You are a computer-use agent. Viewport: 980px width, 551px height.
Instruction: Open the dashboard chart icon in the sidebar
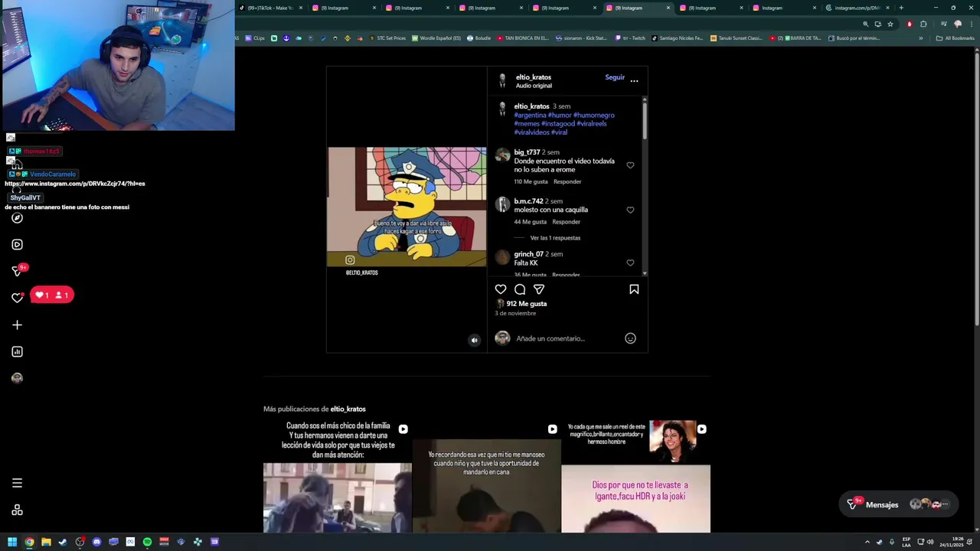tap(17, 352)
